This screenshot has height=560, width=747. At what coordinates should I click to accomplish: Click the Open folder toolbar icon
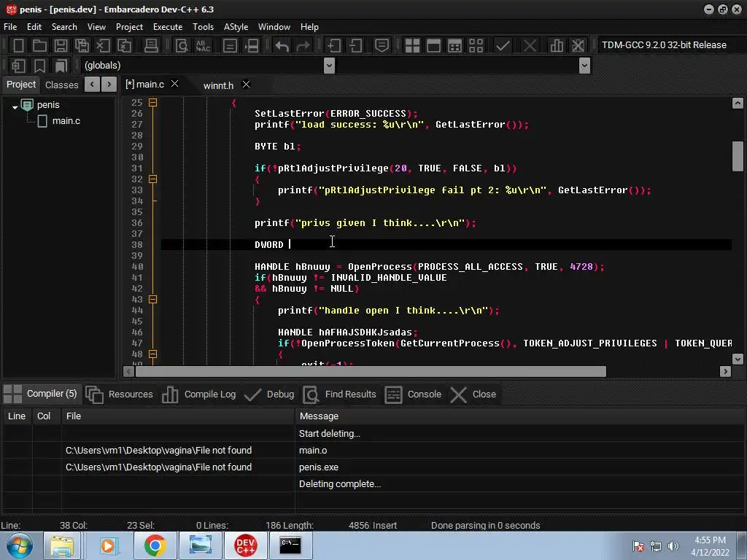point(39,46)
